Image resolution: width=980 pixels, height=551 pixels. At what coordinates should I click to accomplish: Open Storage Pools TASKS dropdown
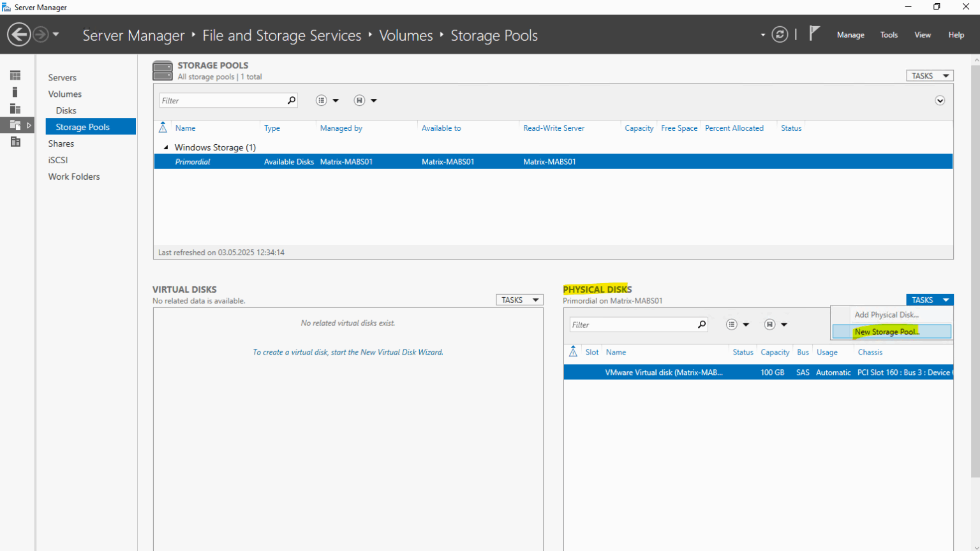[930, 76]
